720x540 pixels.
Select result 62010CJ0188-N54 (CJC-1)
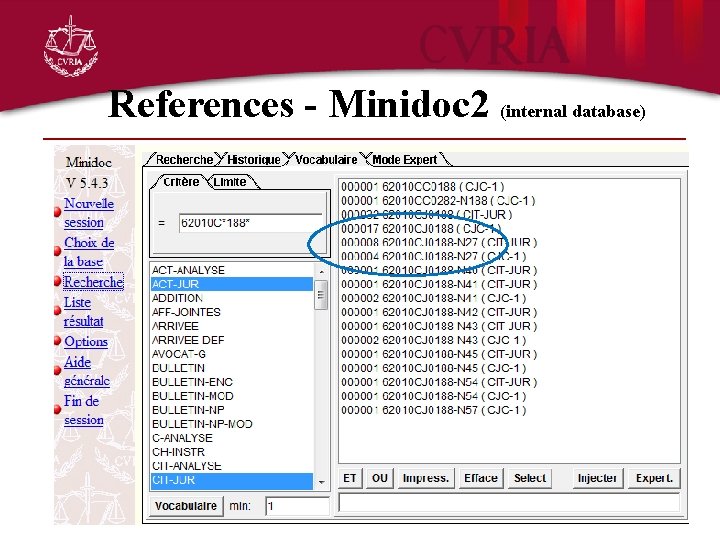[x=433, y=396]
